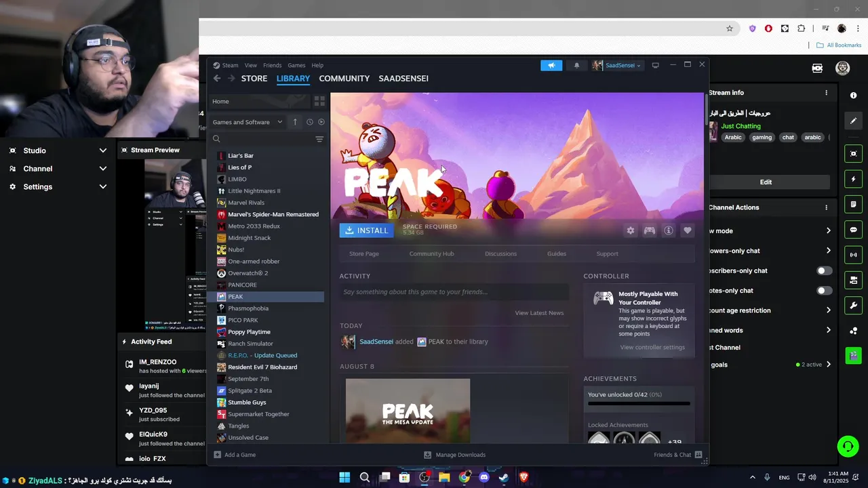
Task: Open Channel Actions three-dot menu
Action: [x=826, y=207]
